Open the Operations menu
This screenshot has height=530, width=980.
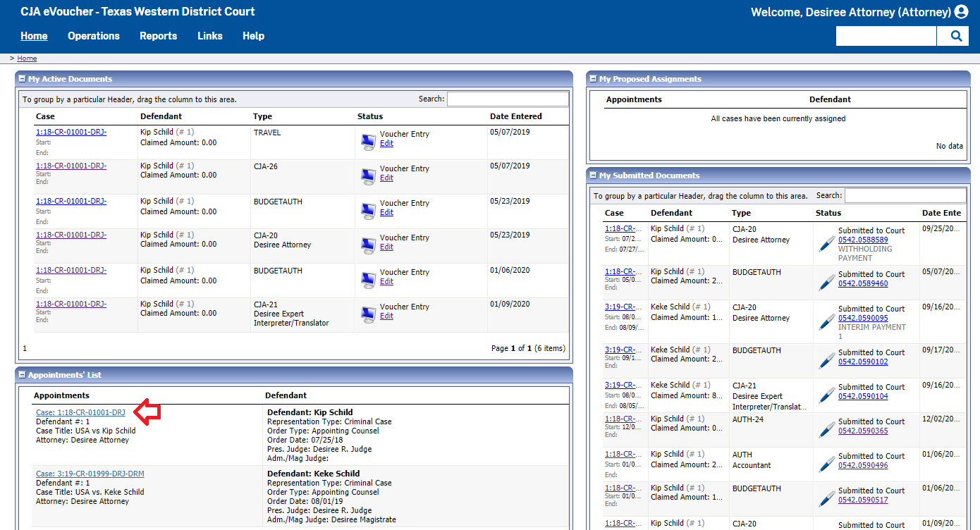(x=93, y=36)
